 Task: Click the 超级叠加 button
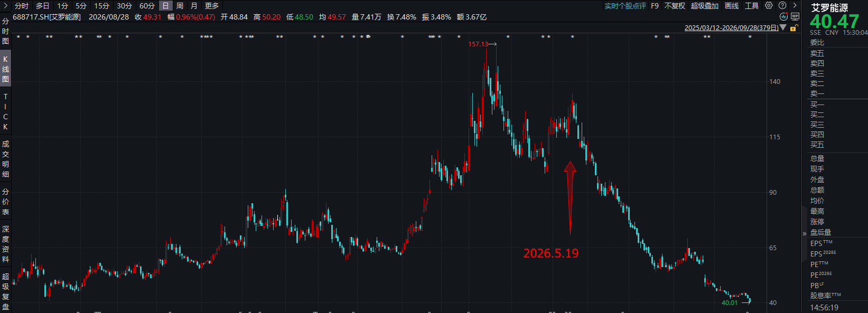pyautogui.click(x=705, y=6)
